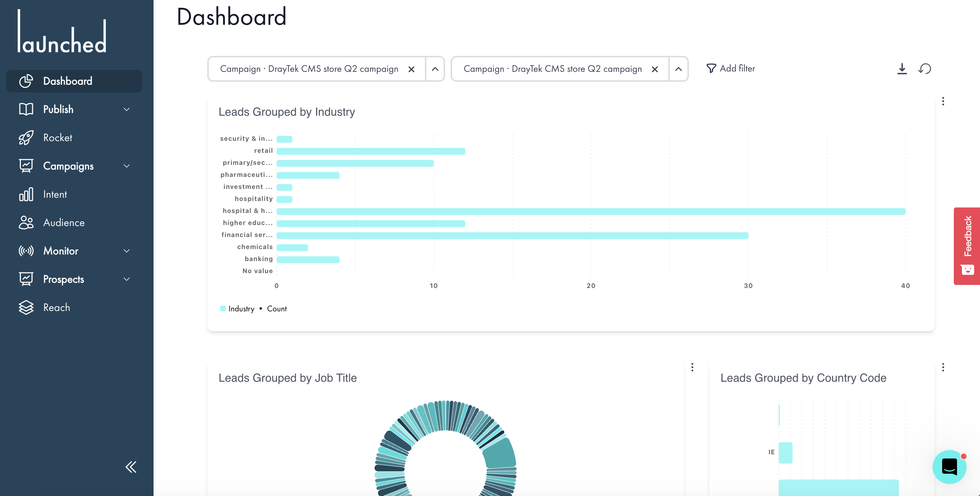This screenshot has height=496, width=980.
Task: Click the banking bar in chart
Action: pyautogui.click(x=308, y=259)
